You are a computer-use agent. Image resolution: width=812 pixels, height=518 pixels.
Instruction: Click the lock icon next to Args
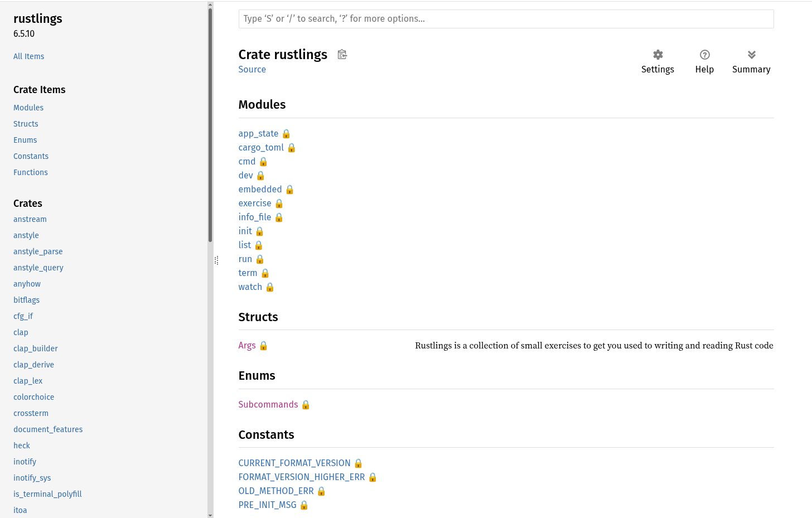[263, 346]
